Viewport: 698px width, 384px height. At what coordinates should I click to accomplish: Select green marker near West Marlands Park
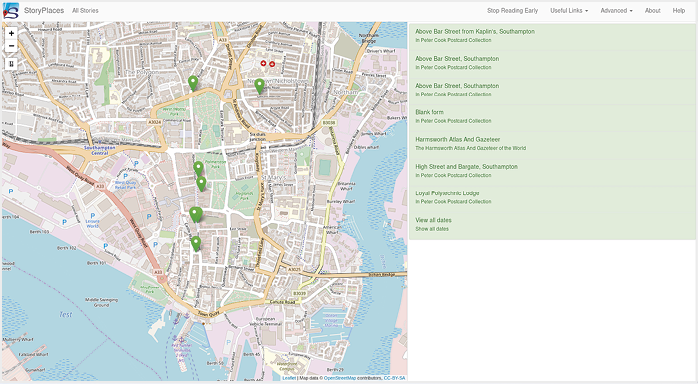click(x=193, y=83)
